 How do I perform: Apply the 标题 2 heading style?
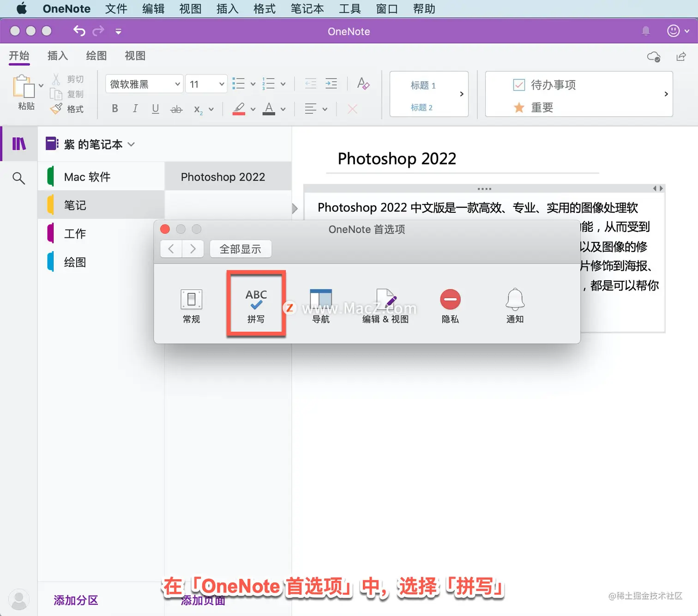pyautogui.click(x=422, y=108)
